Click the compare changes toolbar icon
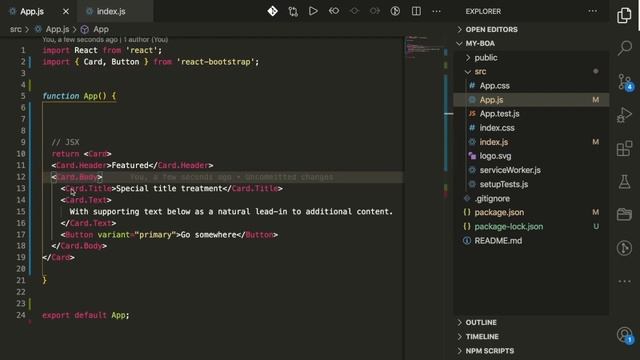This screenshot has width=640, height=360. tap(293, 11)
